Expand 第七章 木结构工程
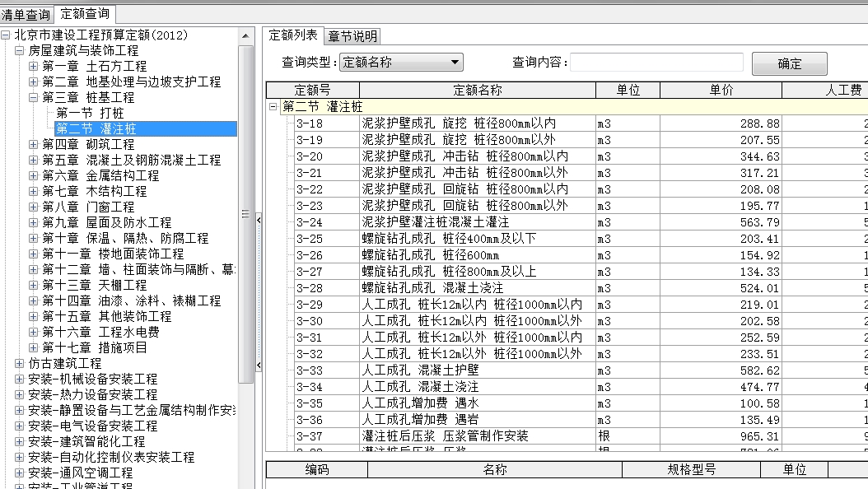Image resolution: width=868 pixels, height=489 pixels. 33,191
